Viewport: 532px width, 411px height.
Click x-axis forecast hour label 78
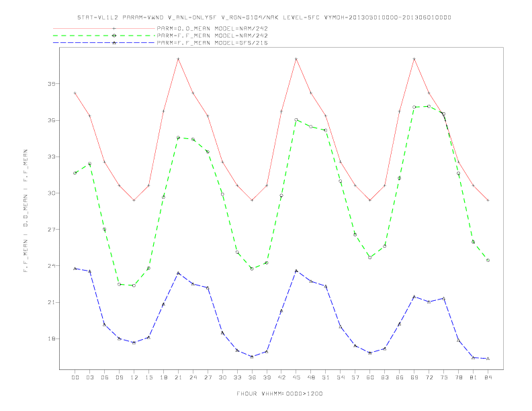(458, 377)
